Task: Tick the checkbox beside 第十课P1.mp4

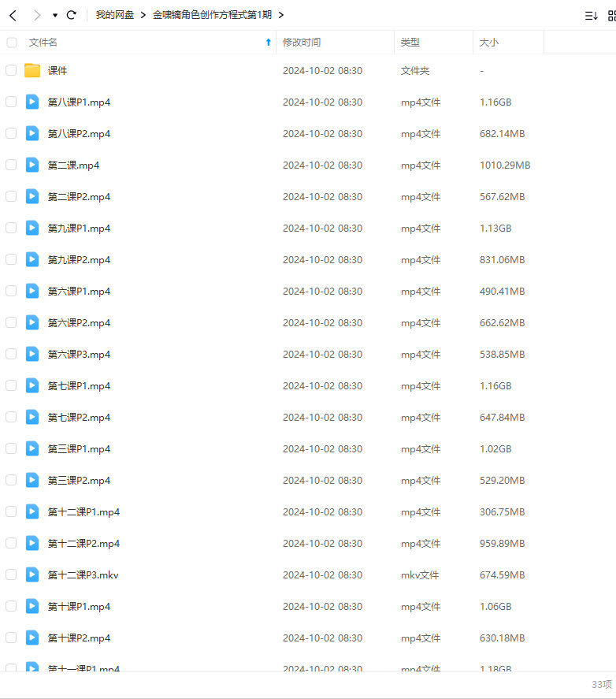Action: pos(11,606)
